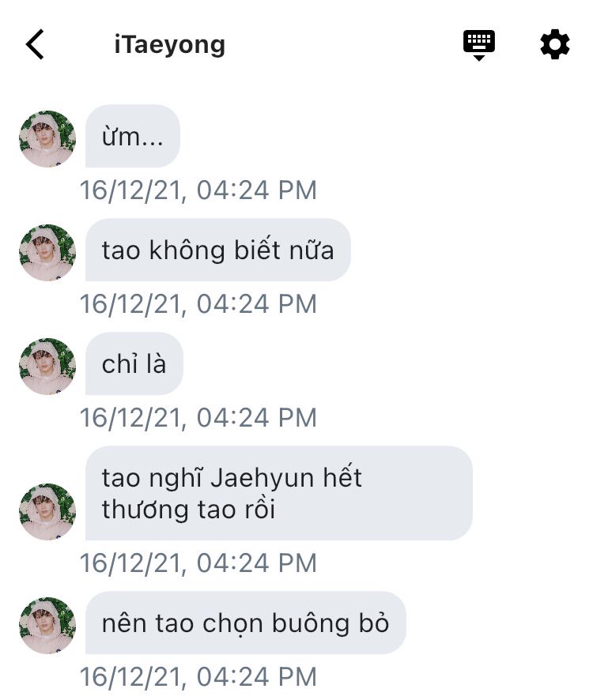Tap timestamp below "nên tao chọn buông bỏ"
Screen dimensions: 593x700
[x=198, y=676]
